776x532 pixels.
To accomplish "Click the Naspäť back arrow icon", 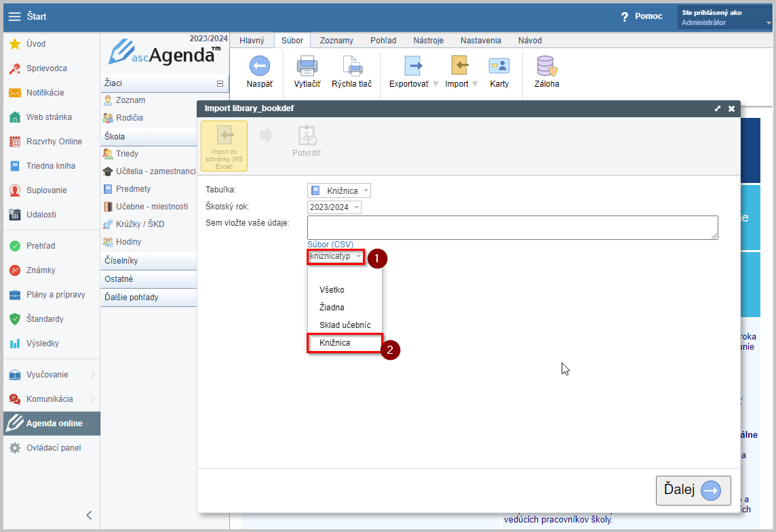I will tap(259, 66).
